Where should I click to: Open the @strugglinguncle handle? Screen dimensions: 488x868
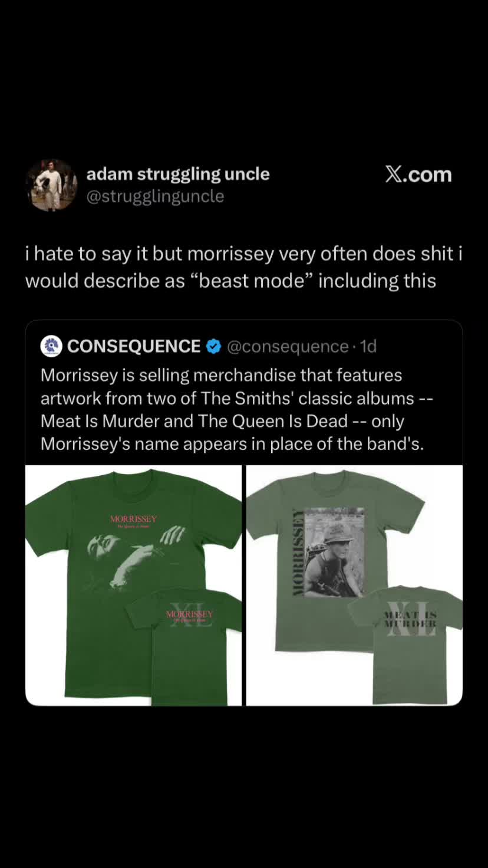click(155, 196)
